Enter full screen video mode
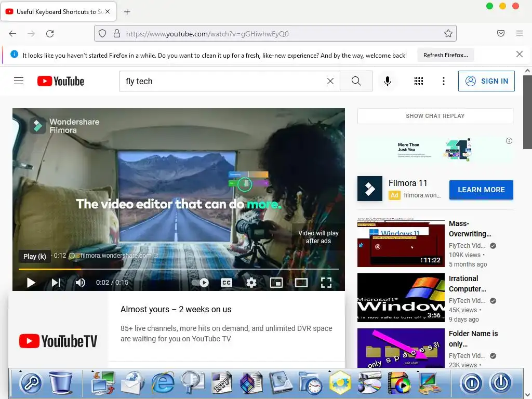 coord(326,282)
